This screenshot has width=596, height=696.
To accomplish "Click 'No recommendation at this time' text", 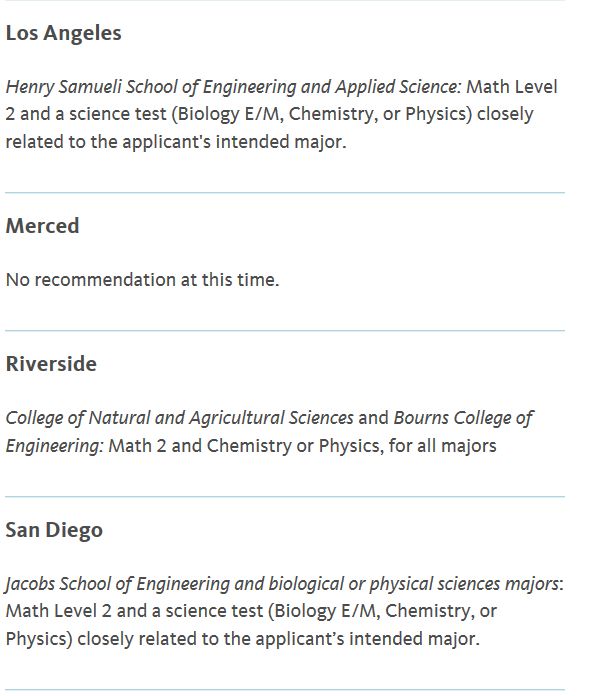I will [x=142, y=280].
